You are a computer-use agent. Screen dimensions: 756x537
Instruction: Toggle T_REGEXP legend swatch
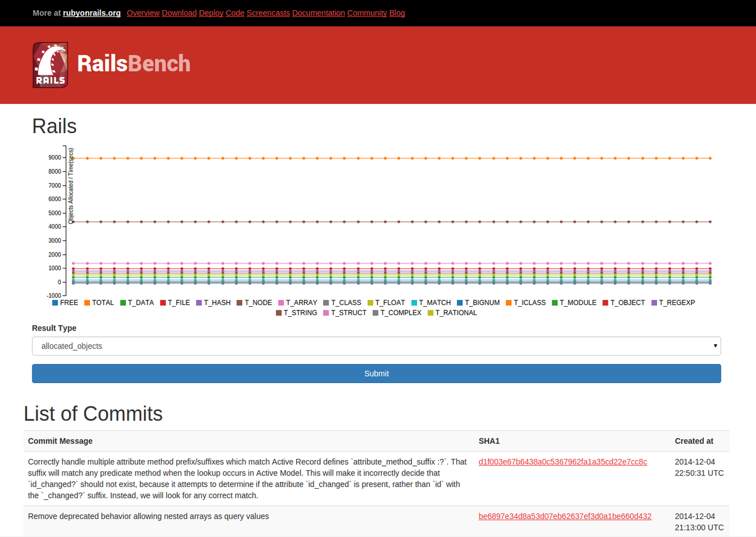pyautogui.click(x=654, y=303)
